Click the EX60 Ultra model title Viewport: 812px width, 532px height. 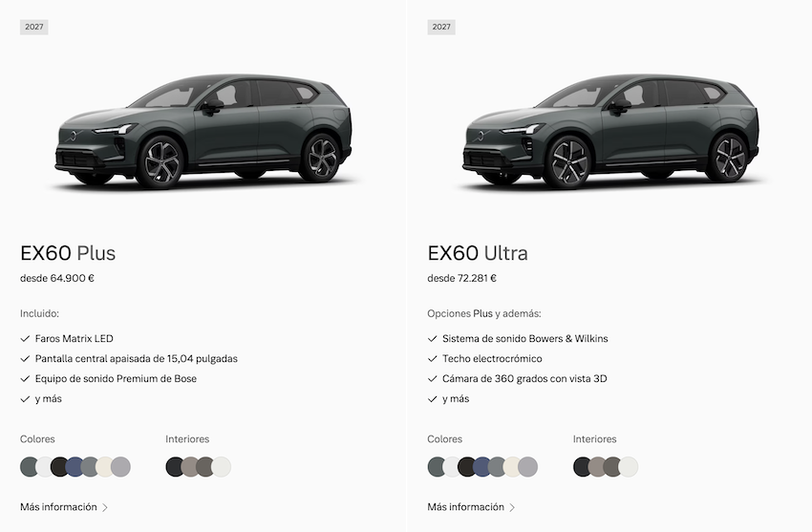(478, 253)
